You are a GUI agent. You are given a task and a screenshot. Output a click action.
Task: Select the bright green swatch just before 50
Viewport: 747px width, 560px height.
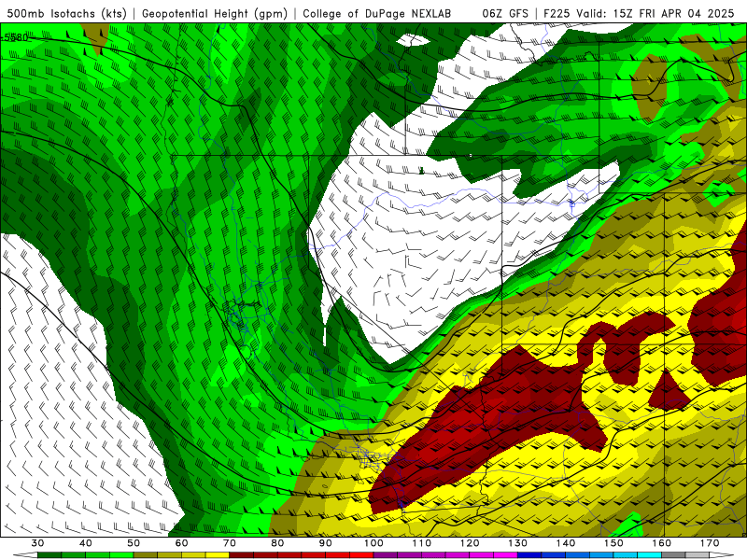[x=121, y=555]
